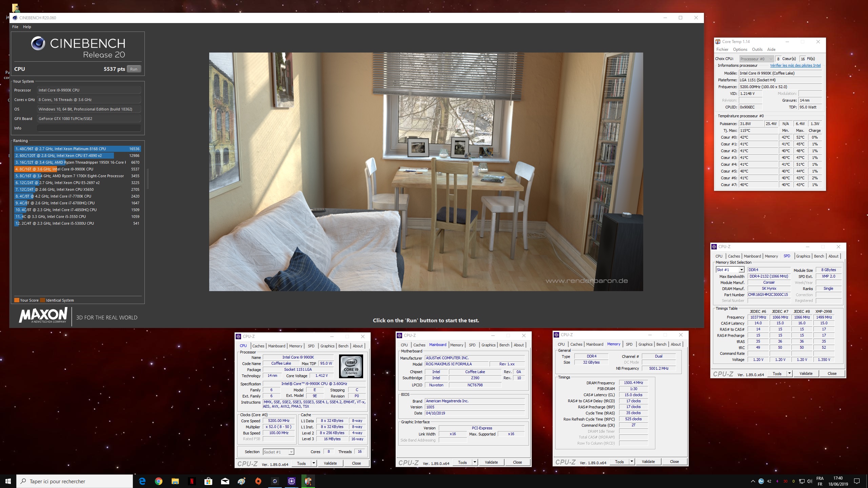
Task: Click the FRA language indicator in tray
Action: coord(820,479)
